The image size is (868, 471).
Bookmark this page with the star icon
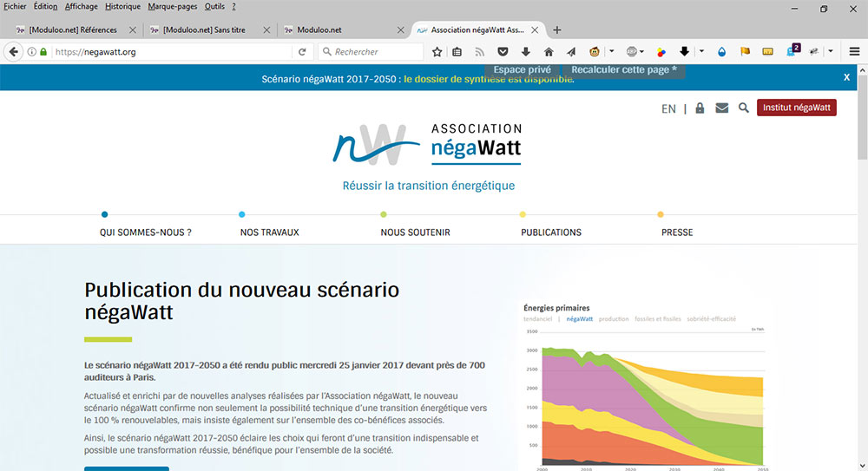[437, 51]
